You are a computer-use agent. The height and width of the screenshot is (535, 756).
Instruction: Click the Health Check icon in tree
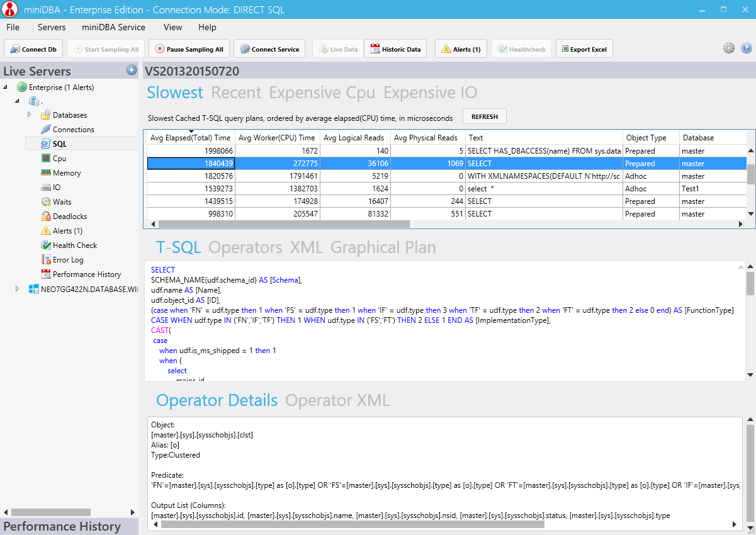coord(46,245)
